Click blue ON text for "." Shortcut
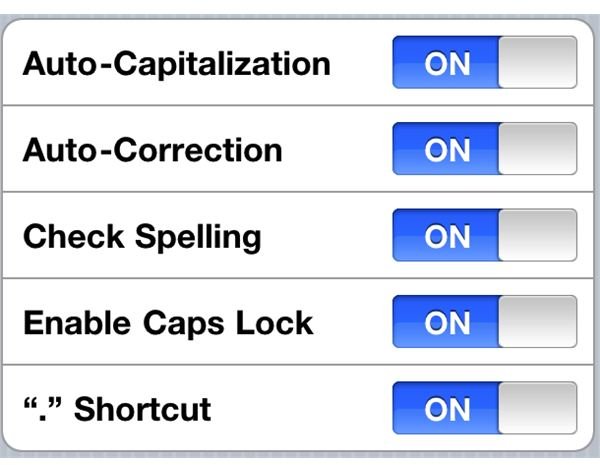The height and width of the screenshot is (465, 600). tap(447, 410)
